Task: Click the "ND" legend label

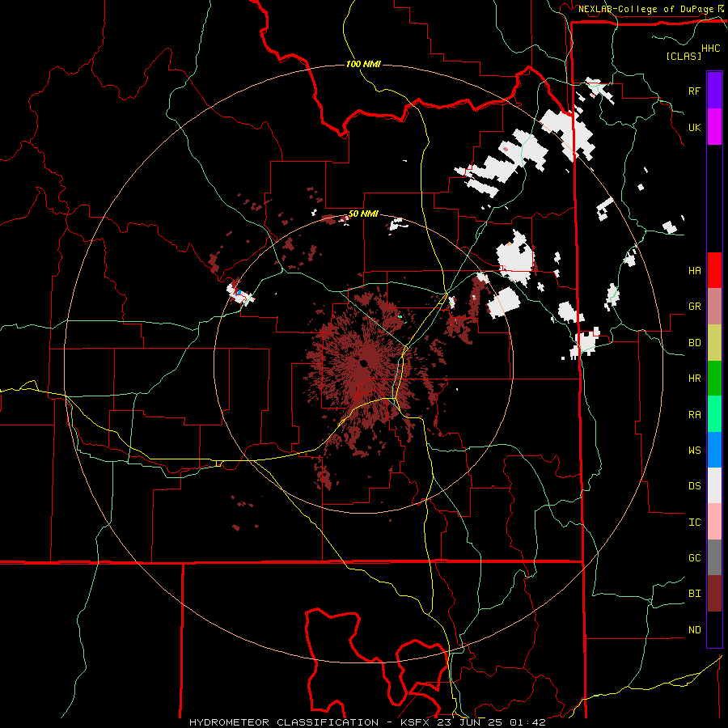Action: 695,630
